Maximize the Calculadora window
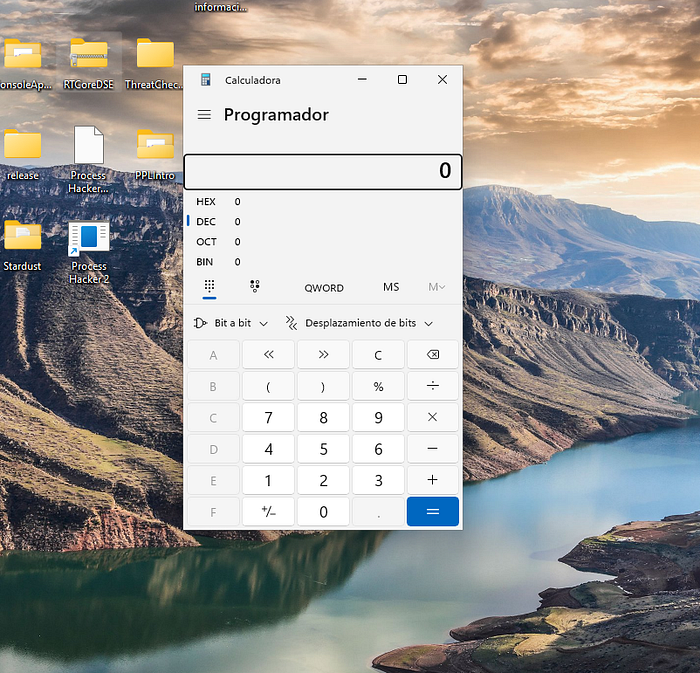This screenshot has width=700, height=673. point(402,79)
